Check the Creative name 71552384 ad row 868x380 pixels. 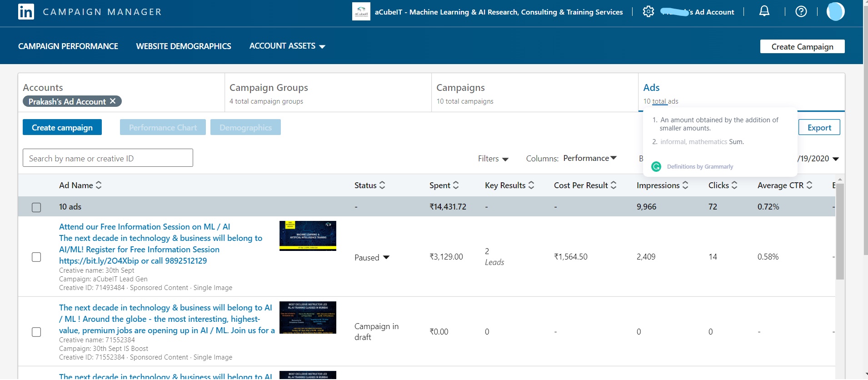click(36, 332)
